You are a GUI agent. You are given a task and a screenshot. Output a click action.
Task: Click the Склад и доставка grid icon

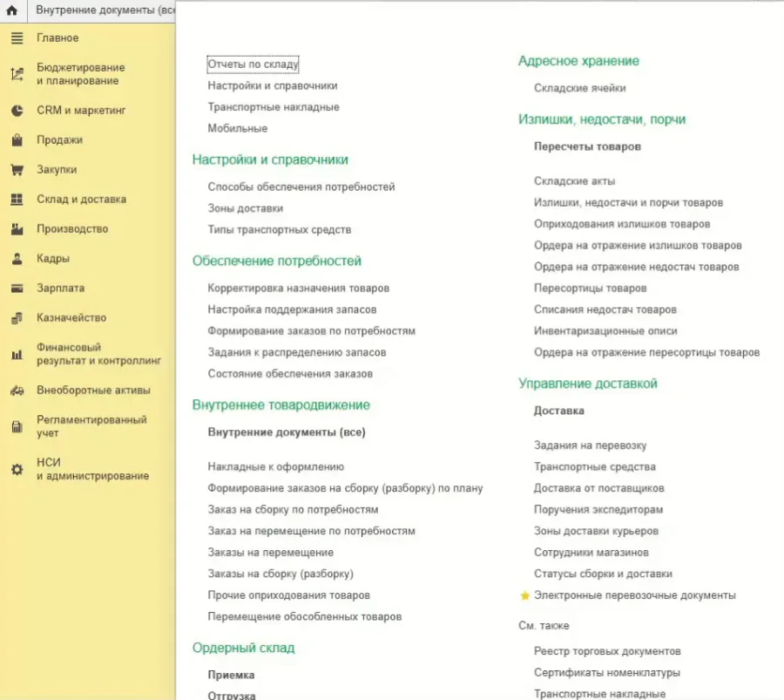point(17,199)
